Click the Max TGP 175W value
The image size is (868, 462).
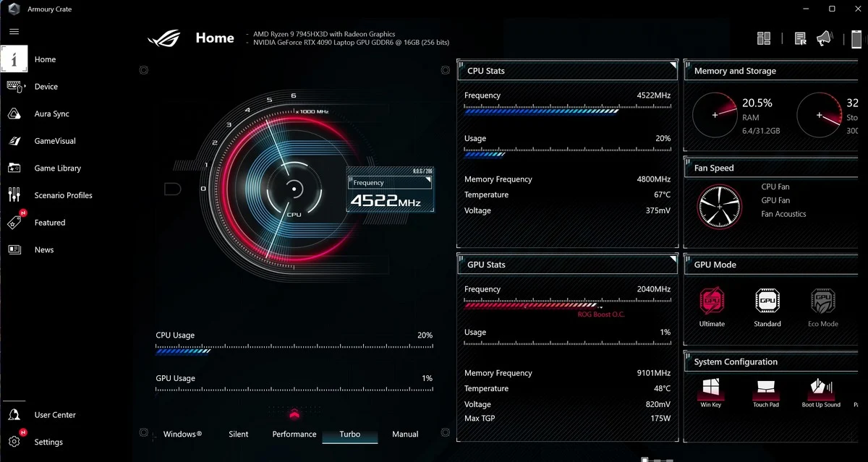coord(660,418)
